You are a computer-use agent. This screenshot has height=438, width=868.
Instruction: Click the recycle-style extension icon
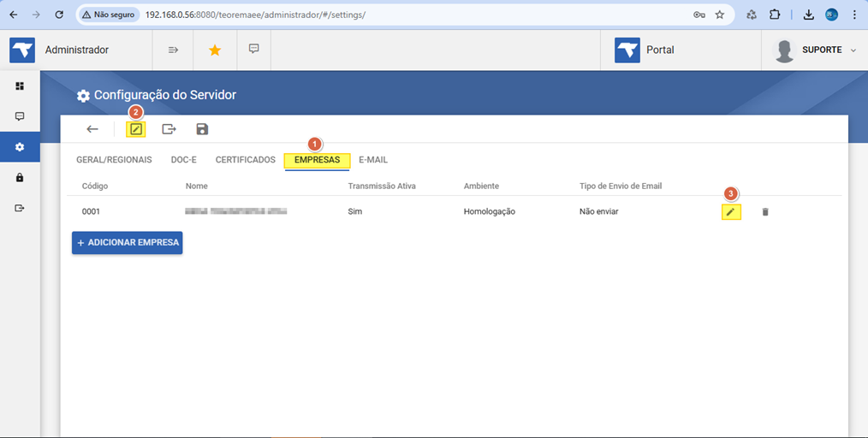click(752, 15)
